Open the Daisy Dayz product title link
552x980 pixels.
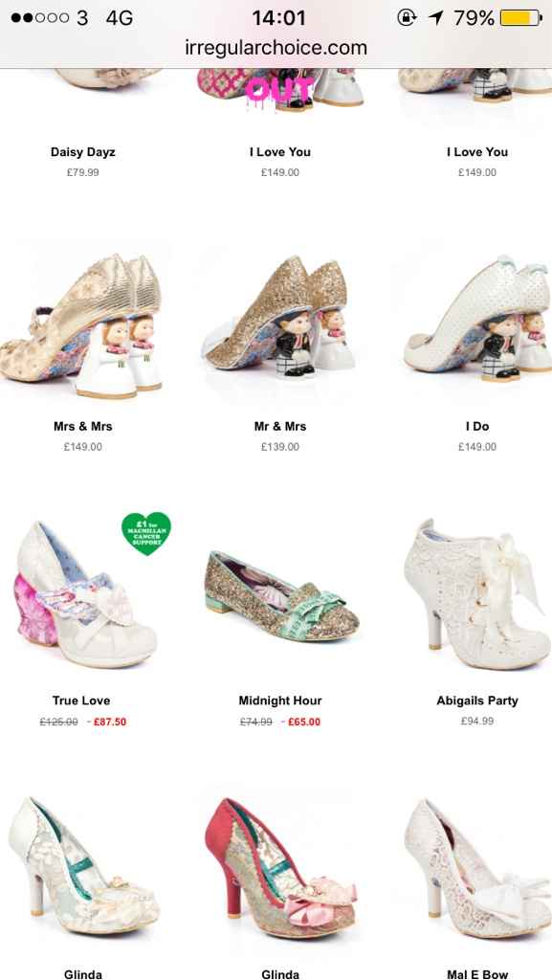click(83, 152)
